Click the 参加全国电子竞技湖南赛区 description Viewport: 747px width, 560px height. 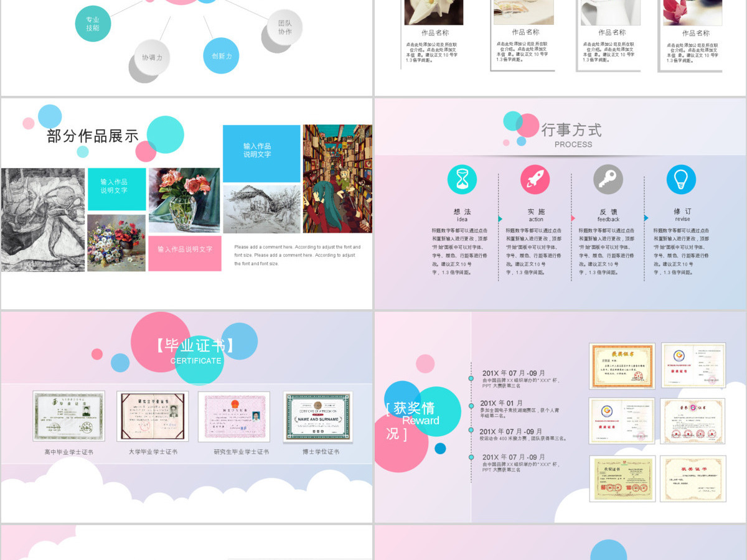pyautogui.click(x=519, y=413)
